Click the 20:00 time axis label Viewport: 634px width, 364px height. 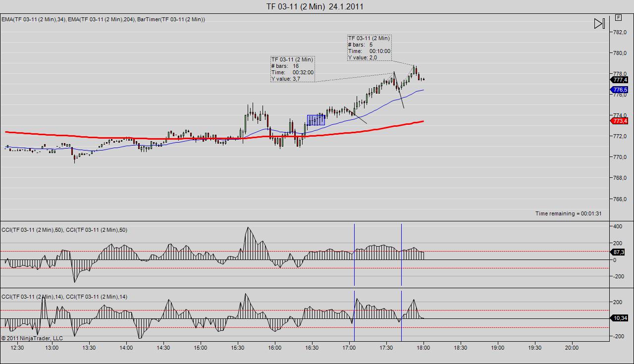coord(572,348)
